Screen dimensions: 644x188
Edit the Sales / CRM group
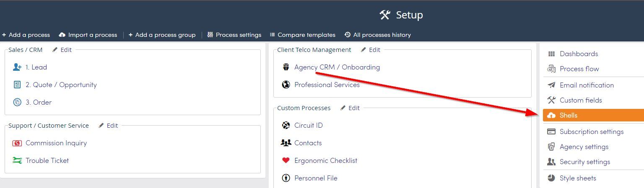(62, 49)
